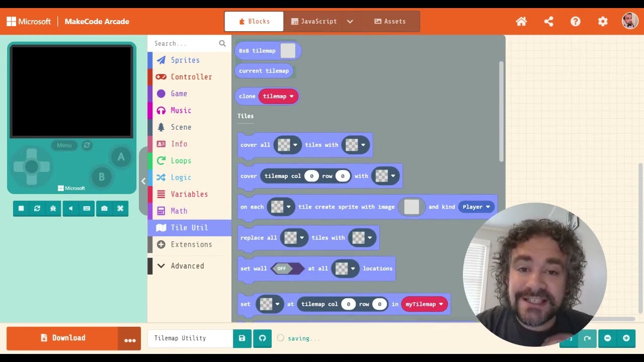The image size is (644, 362).
Task: Collapse the simulator with the side arrow
Action: 143,181
